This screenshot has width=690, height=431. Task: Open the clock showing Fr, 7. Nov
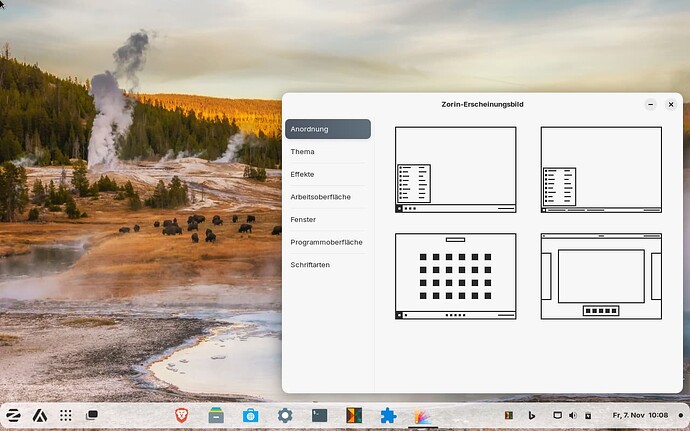(x=640, y=415)
